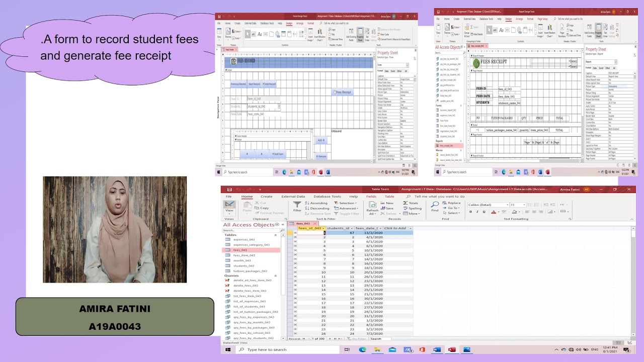644x362 pixels.
Task: Collapse the Tables group in the navigation pane
Action: [x=276, y=235]
